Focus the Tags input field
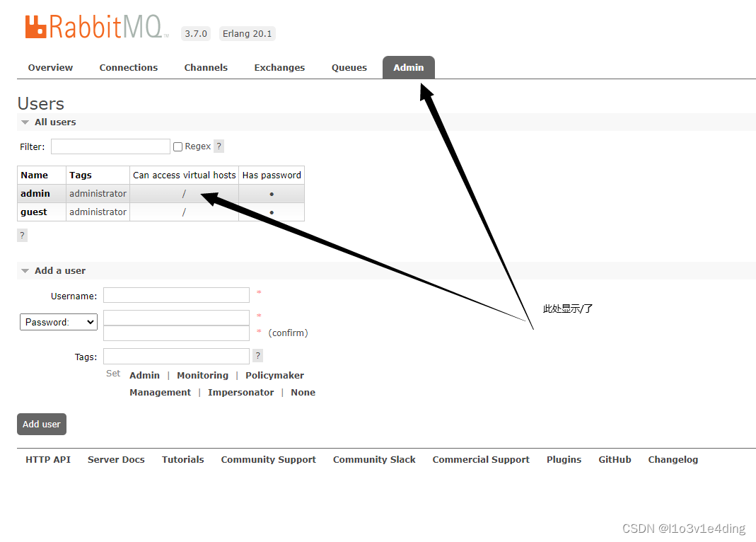Screen dimensions: 756x542 pos(177,357)
